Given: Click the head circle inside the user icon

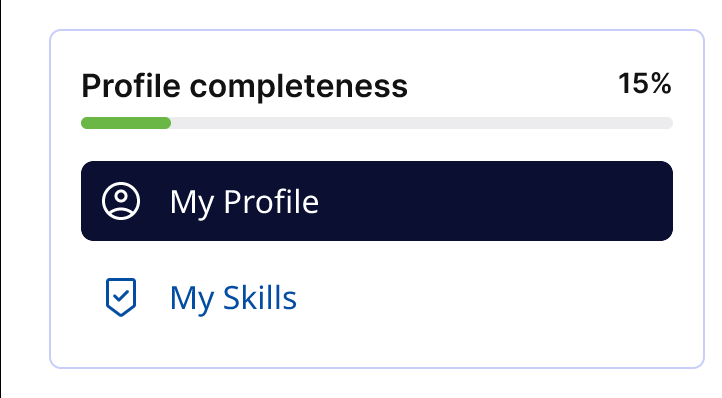Looking at the screenshot, I should [x=121, y=196].
